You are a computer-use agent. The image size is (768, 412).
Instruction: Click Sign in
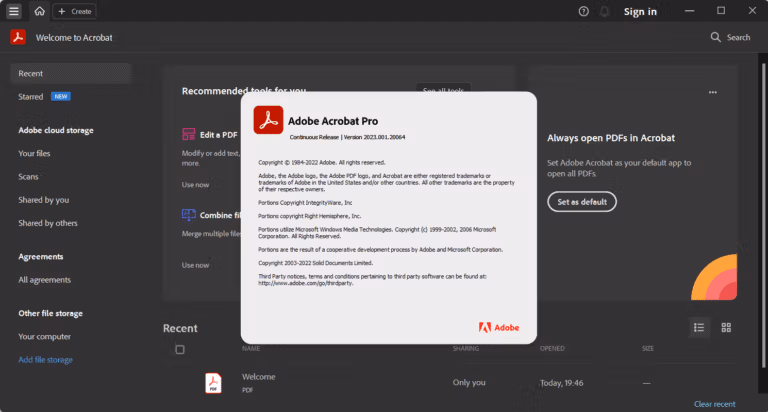(640, 11)
